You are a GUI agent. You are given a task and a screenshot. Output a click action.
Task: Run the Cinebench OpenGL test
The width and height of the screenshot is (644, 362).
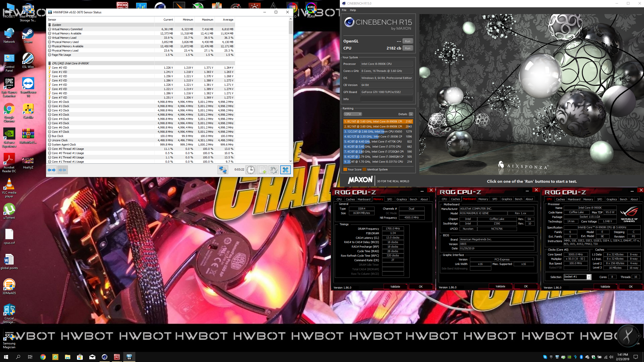(408, 41)
